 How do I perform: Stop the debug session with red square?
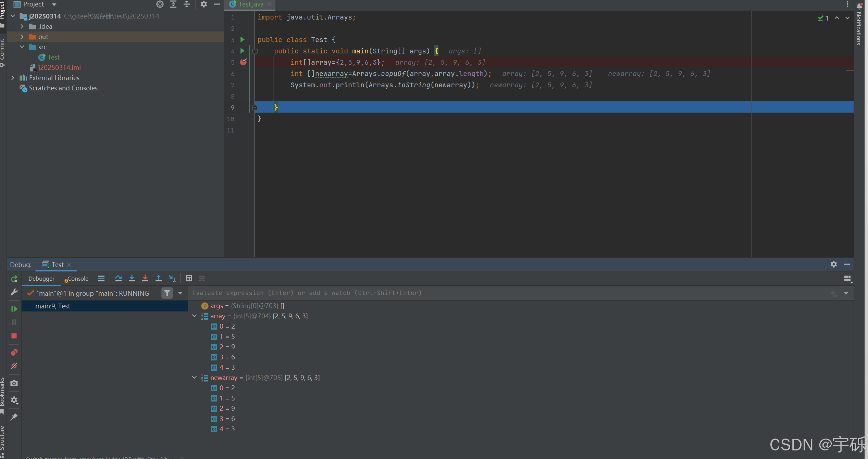pyautogui.click(x=14, y=336)
